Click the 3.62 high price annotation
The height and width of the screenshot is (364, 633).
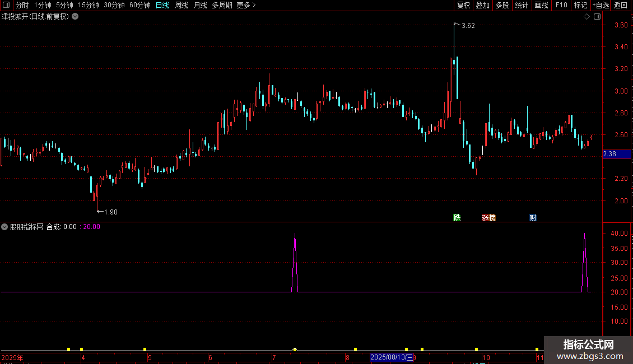(x=468, y=25)
